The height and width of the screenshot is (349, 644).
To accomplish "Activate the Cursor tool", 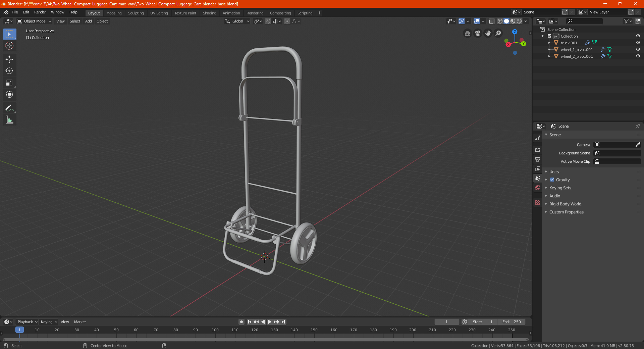I will (9, 46).
